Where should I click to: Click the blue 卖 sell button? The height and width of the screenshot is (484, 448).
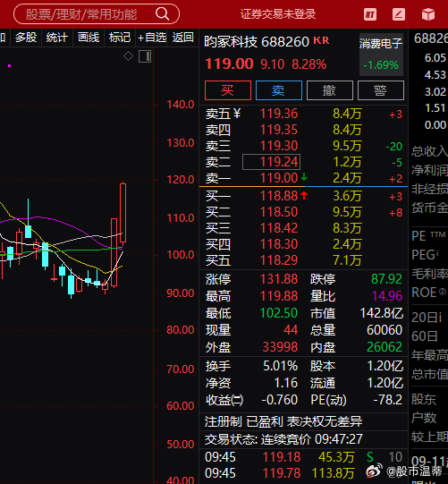279,90
